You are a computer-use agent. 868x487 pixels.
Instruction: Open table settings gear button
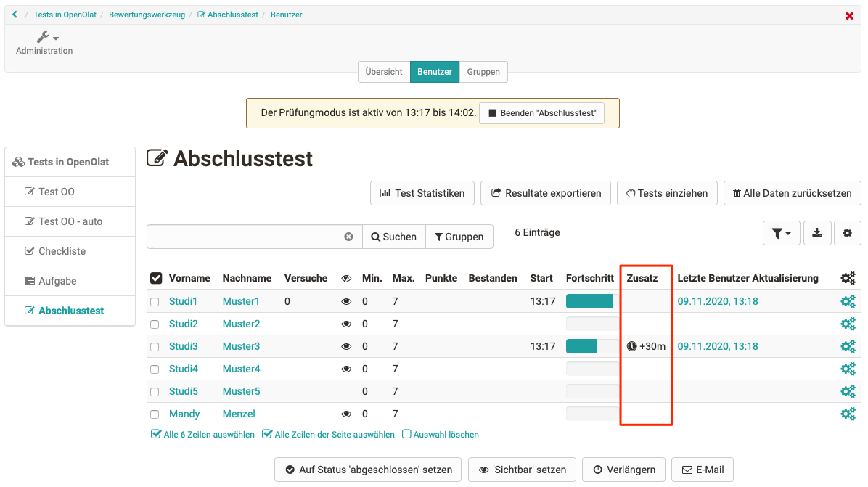tap(847, 233)
